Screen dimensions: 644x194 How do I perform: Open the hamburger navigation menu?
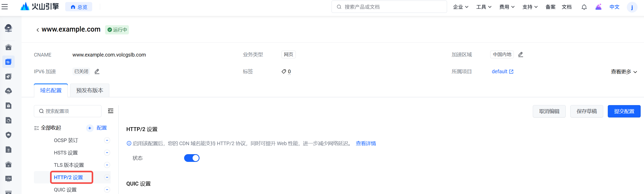5,7
